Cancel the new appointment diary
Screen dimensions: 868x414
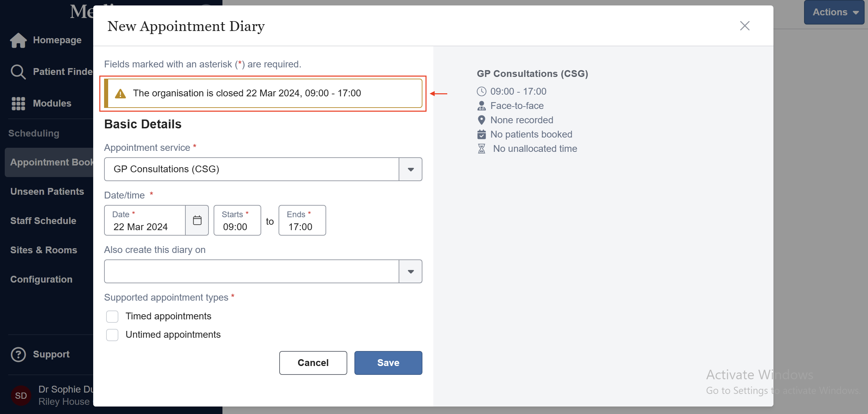(313, 363)
